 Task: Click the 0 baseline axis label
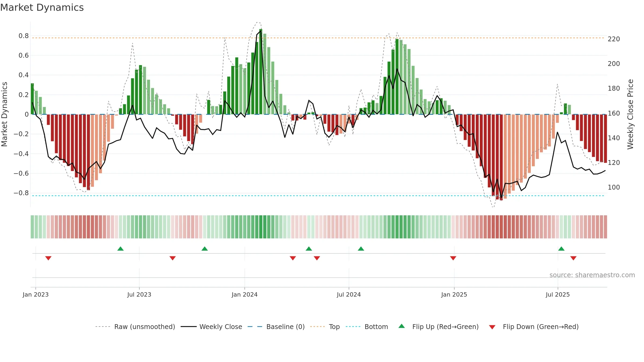[x=27, y=114]
